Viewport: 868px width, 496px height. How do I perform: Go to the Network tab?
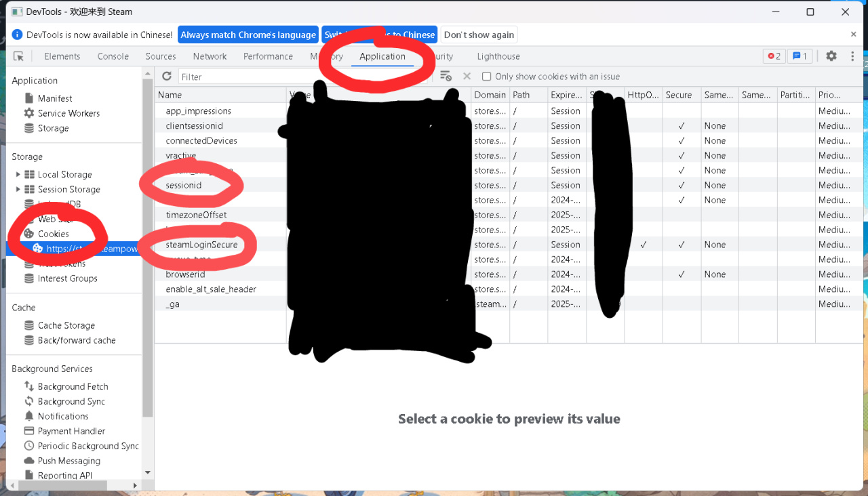pos(210,56)
